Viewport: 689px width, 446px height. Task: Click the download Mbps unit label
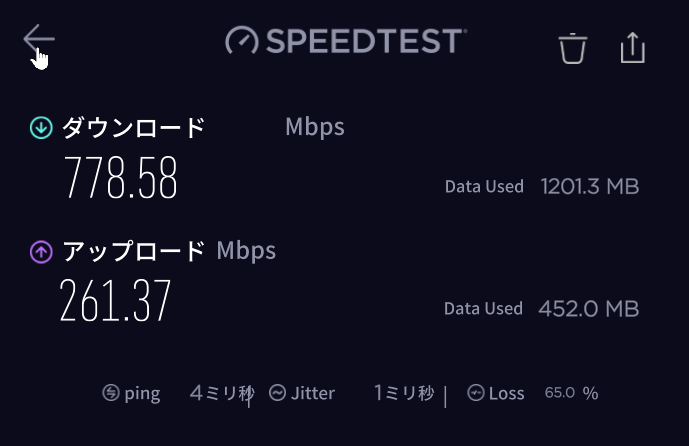314,127
